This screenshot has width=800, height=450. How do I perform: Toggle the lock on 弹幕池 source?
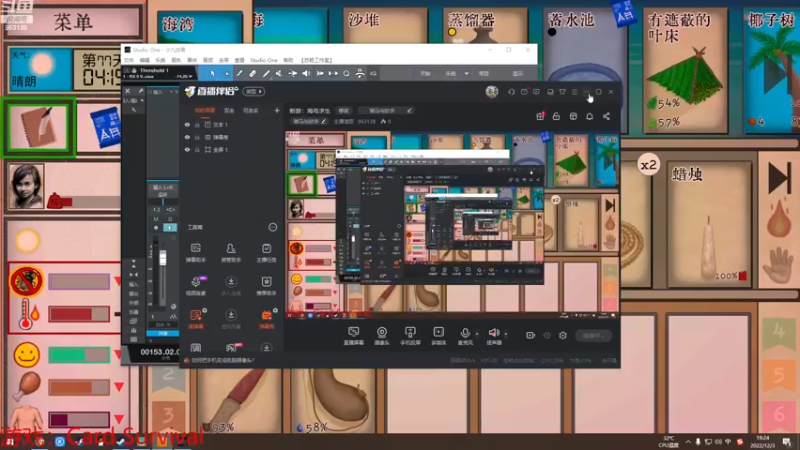[x=197, y=137]
